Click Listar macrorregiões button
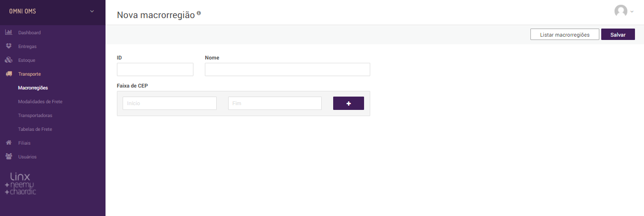Image resolution: width=644 pixels, height=216 pixels. (565, 35)
